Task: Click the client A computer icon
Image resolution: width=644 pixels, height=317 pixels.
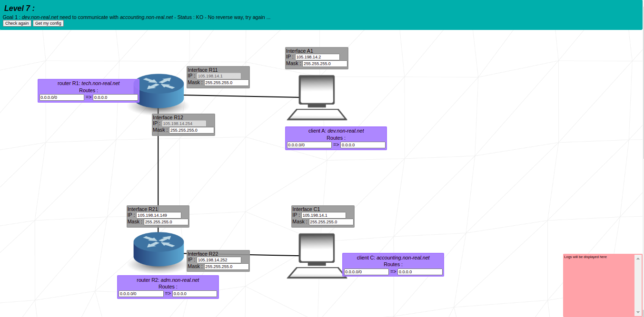Action: pyautogui.click(x=317, y=97)
